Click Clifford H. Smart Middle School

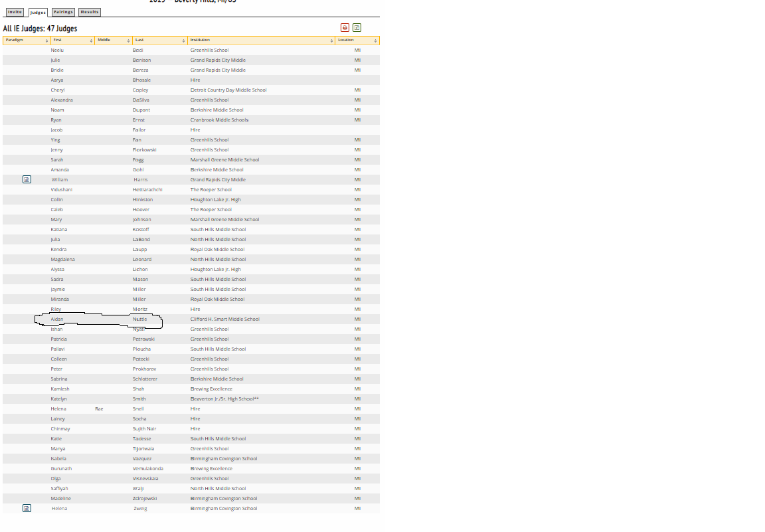pyautogui.click(x=225, y=319)
